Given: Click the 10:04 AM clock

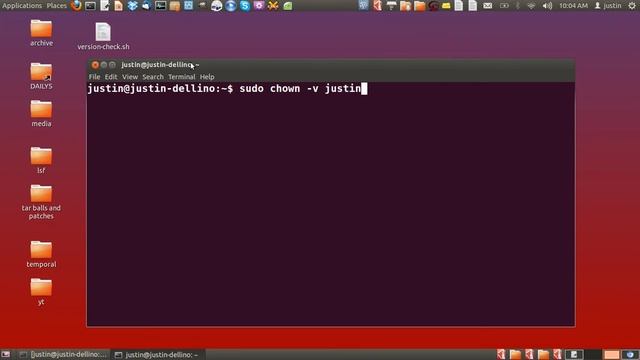Looking at the screenshot, I should click(x=573, y=6).
